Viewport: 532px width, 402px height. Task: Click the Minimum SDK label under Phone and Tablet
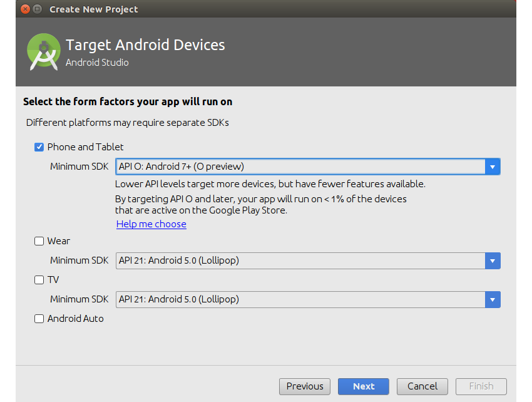coord(79,167)
